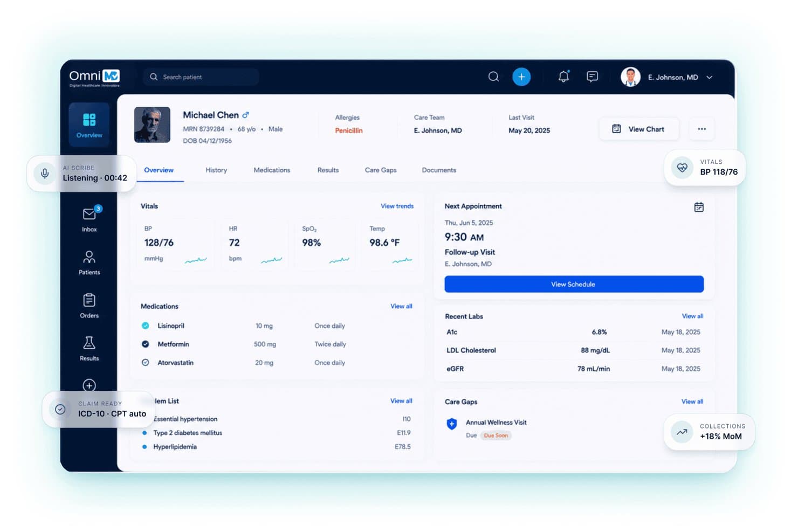Click the View Schedule button
Screen dimensions: 798x532
574,284
